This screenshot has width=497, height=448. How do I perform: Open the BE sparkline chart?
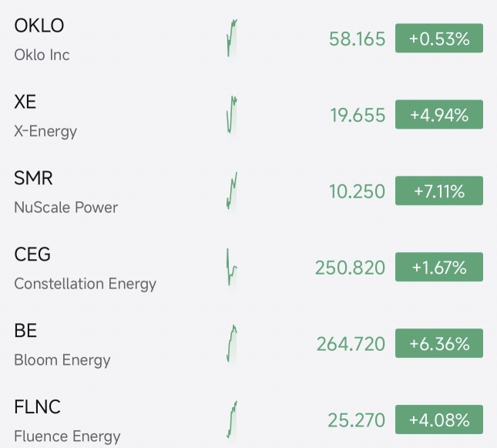pos(232,343)
